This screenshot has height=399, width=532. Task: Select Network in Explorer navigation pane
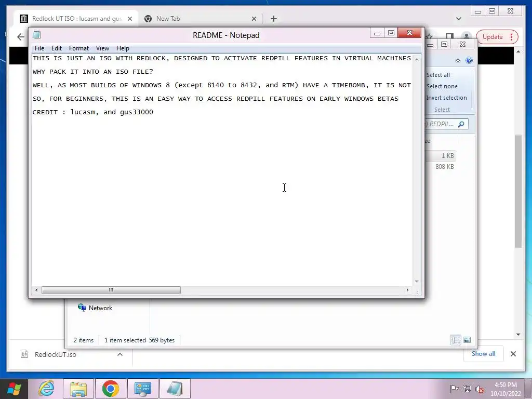[x=96, y=308]
